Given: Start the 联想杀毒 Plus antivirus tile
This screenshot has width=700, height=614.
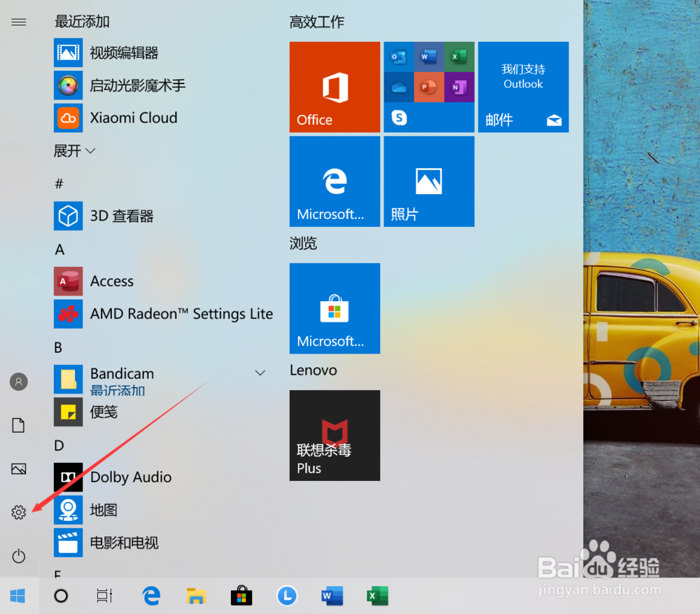Looking at the screenshot, I should coord(335,435).
